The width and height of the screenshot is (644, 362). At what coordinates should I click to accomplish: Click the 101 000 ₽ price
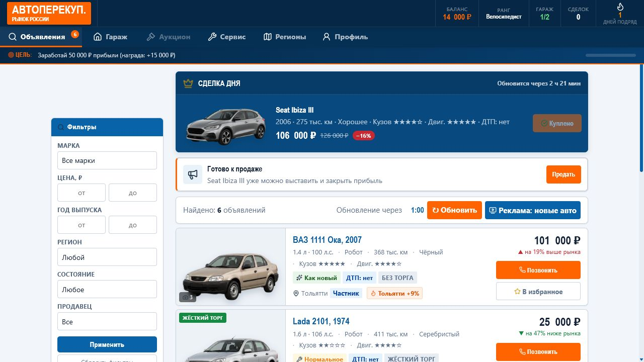click(x=557, y=240)
